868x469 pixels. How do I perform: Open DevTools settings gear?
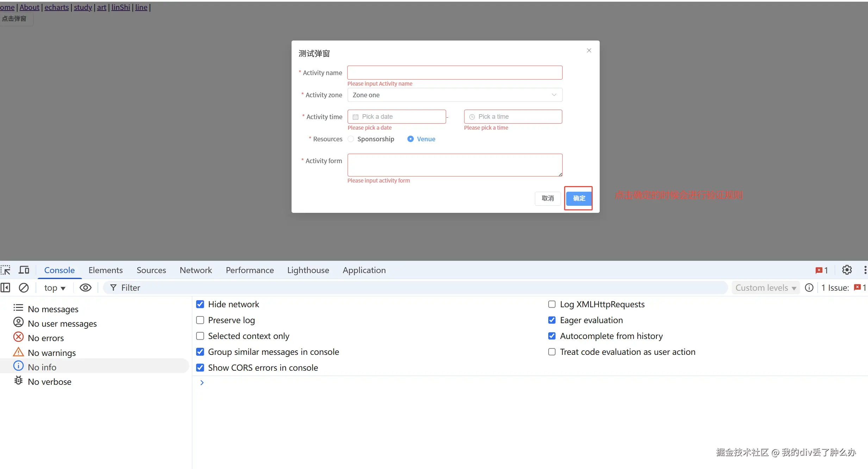click(847, 270)
